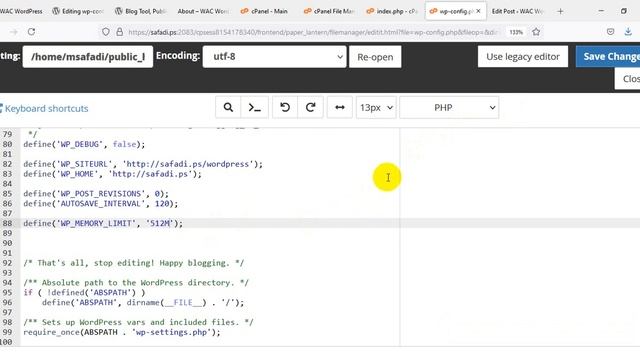
Task: Switch to Editing wp-config tab
Action: pyautogui.click(x=78, y=11)
